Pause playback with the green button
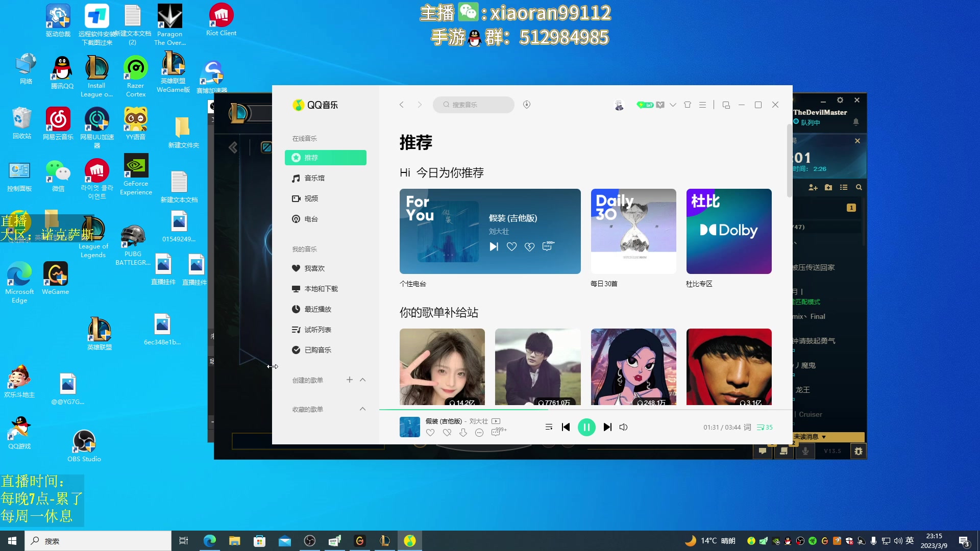 [x=586, y=427]
